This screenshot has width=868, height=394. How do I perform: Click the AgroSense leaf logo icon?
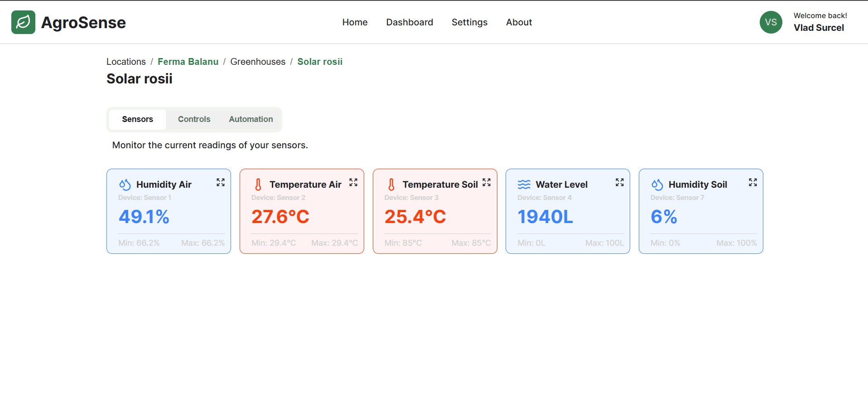coord(23,22)
